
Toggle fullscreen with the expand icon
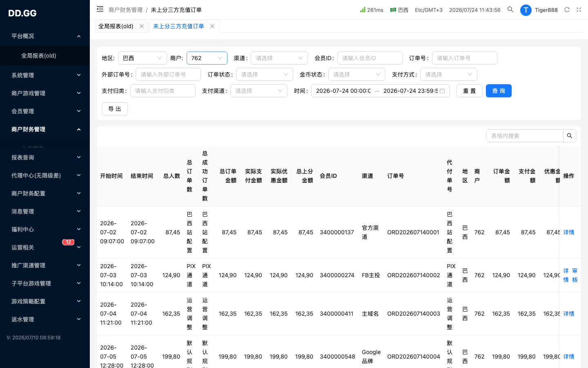(x=579, y=10)
